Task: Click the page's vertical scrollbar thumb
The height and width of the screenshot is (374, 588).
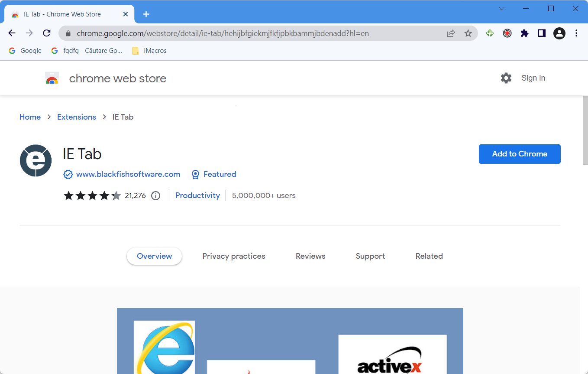Action: click(585, 130)
